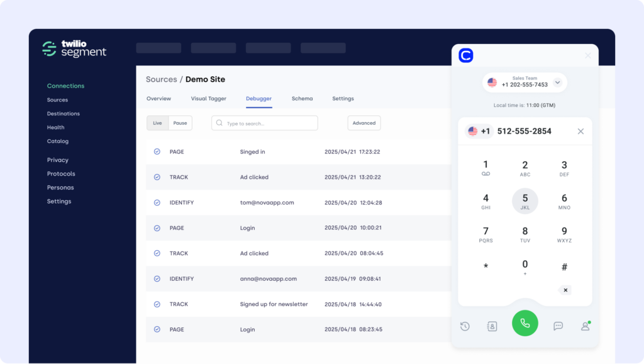Screen dimensions: 644x364
Task: Open call history clock icon
Action: 465,326
